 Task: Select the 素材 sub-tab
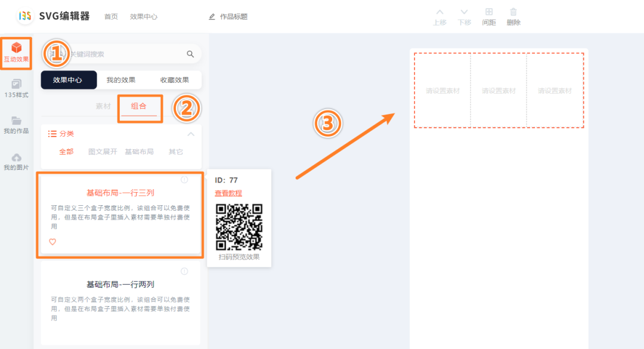(x=103, y=106)
